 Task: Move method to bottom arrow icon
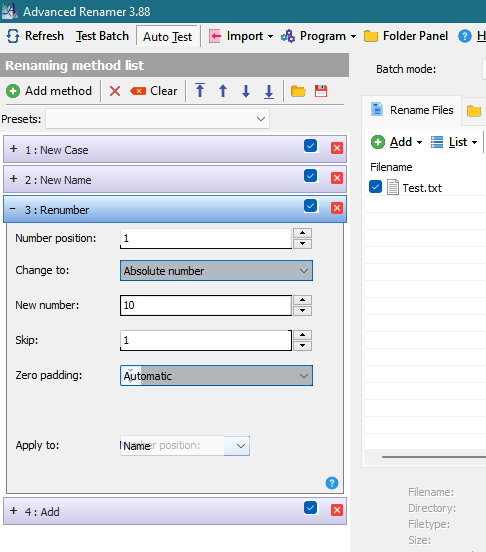pyautogui.click(x=269, y=91)
